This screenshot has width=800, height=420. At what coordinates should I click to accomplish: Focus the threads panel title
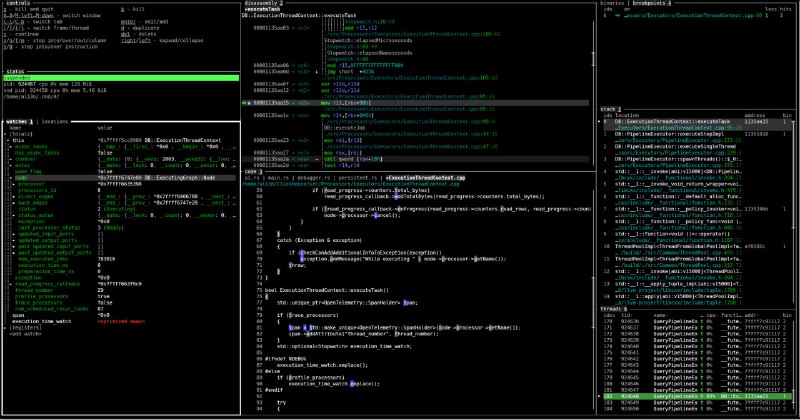(614, 309)
